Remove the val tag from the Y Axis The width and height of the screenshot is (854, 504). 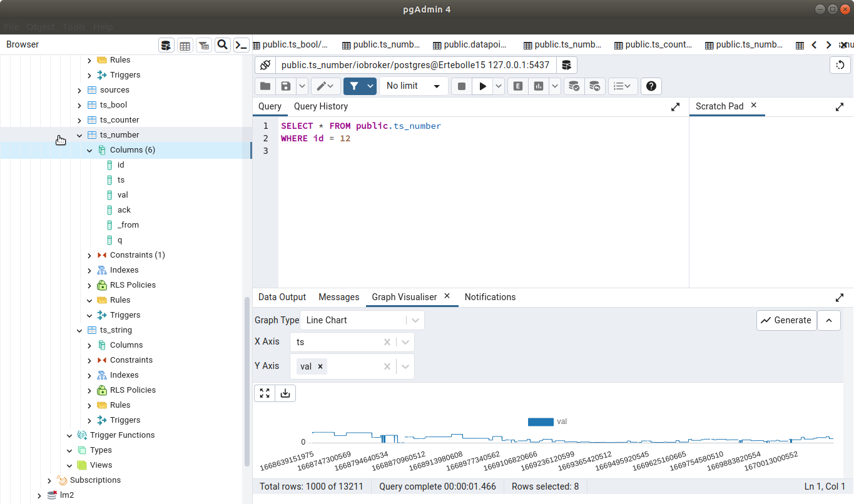(320, 366)
